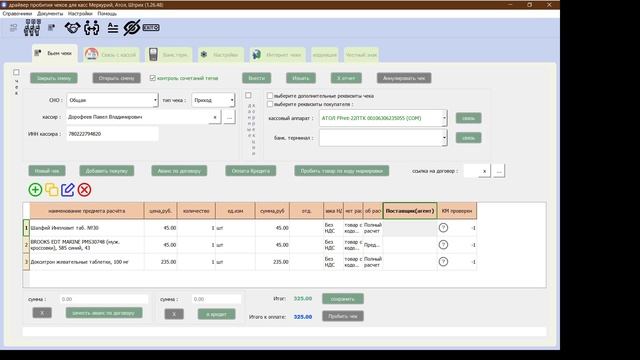Enable 'выберите дополнительные реквизиты чека' checkbox
Screen dimensions: 640x360
point(270,96)
